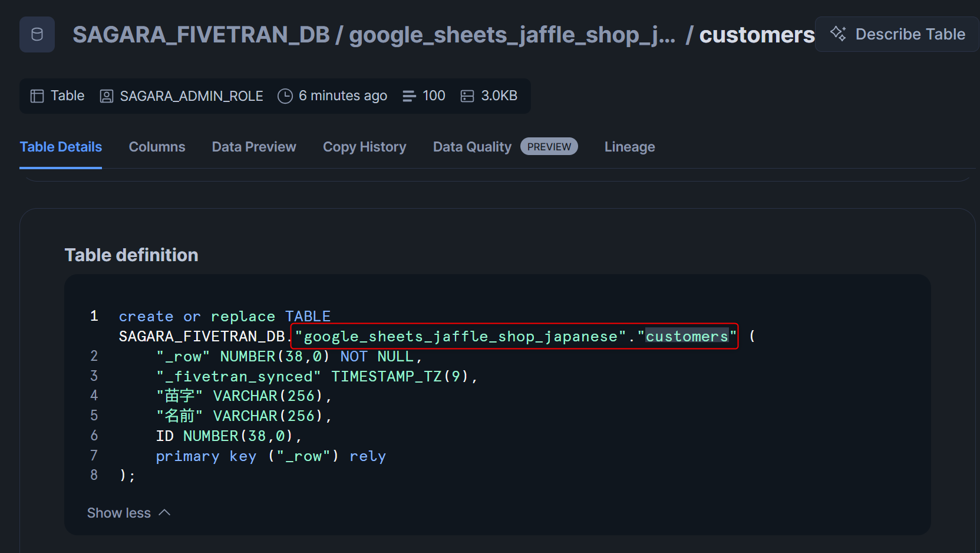Click the customers table name in breadcrumb

(x=757, y=35)
